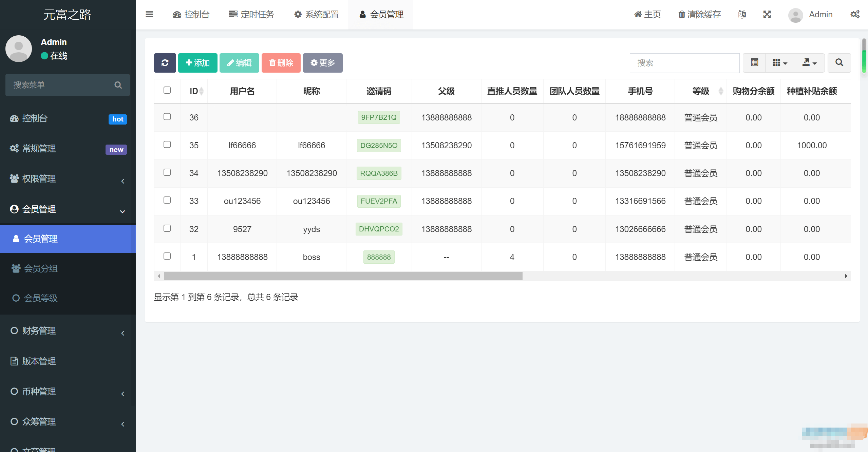
Task: Expand the 币种管理 sidebar menu
Action: tap(68, 392)
